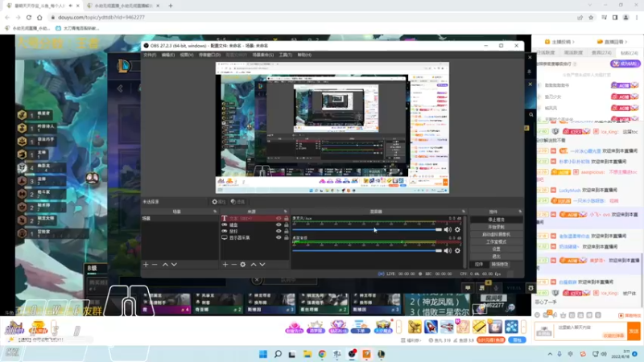This screenshot has width=644, height=362.
Task: Move the selected source up
Action: pos(254,265)
